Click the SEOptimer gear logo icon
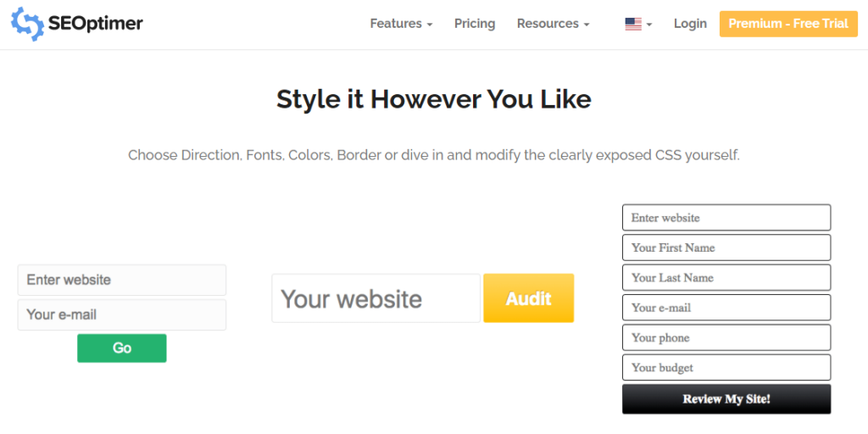868x434 pixels. [27, 25]
